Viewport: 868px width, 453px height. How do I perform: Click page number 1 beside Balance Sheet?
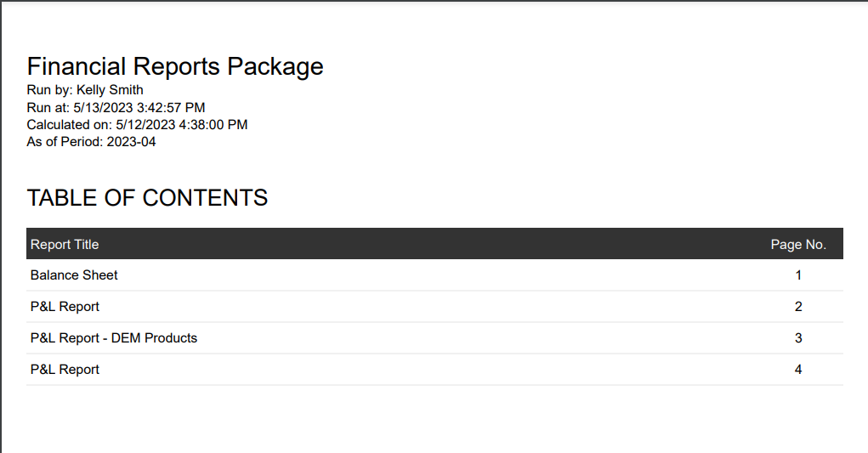point(798,275)
